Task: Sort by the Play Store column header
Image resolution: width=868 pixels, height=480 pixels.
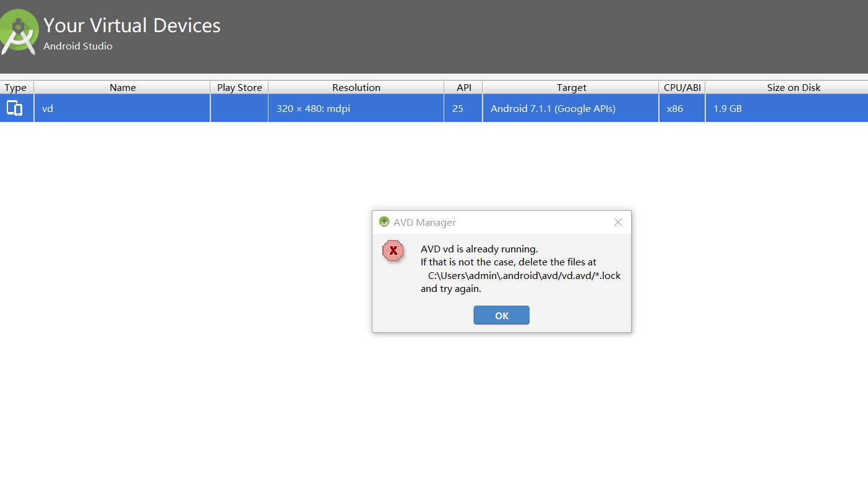Action: point(239,87)
